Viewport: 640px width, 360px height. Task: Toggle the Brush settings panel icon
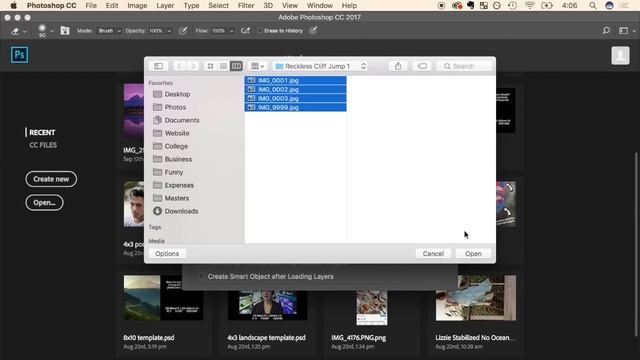65,31
